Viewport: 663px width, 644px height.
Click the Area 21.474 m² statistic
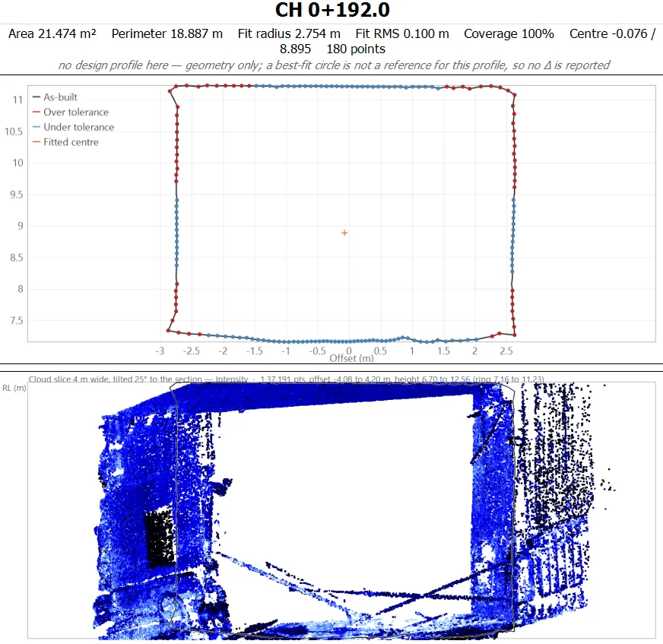click(52, 33)
